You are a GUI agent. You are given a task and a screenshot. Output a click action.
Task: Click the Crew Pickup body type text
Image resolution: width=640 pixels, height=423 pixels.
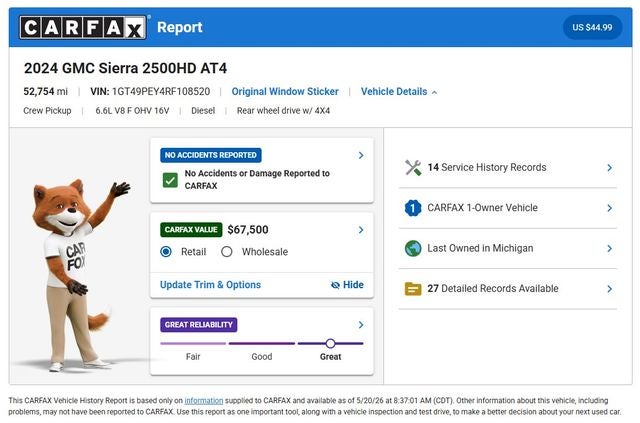click(x=47, y=111)
